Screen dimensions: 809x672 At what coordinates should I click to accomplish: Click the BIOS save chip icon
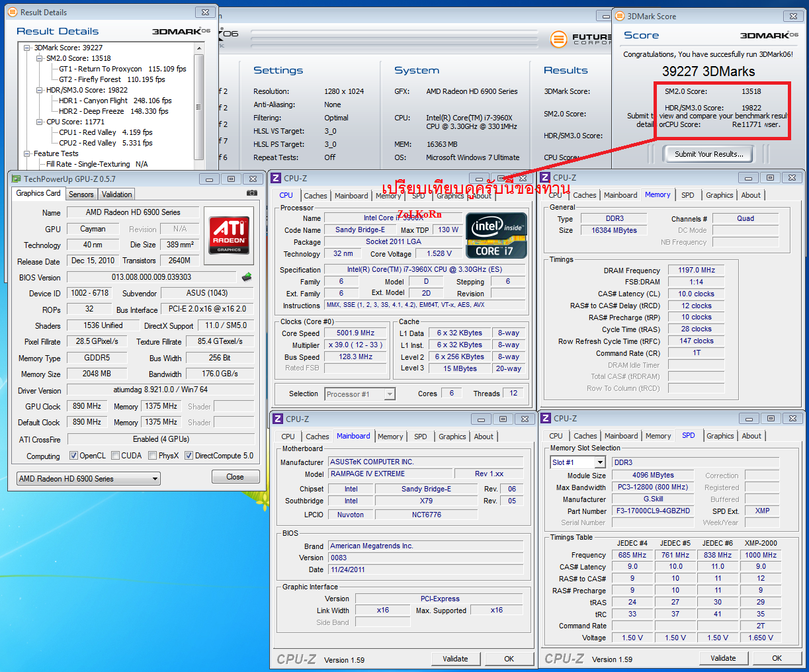click(247, 277)
